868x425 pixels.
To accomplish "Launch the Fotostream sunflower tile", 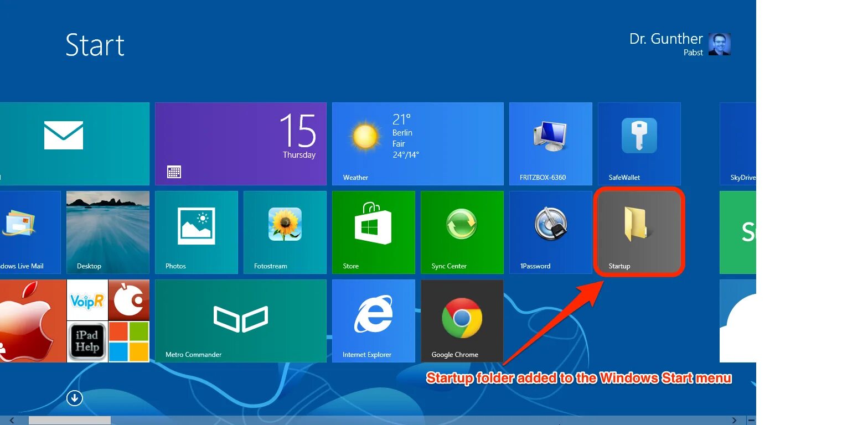I will click(285, 232).
